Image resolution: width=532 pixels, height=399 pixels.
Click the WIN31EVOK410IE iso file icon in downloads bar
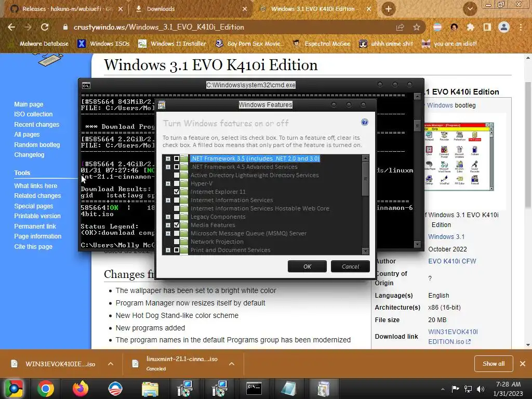click(x=14, y=364)
